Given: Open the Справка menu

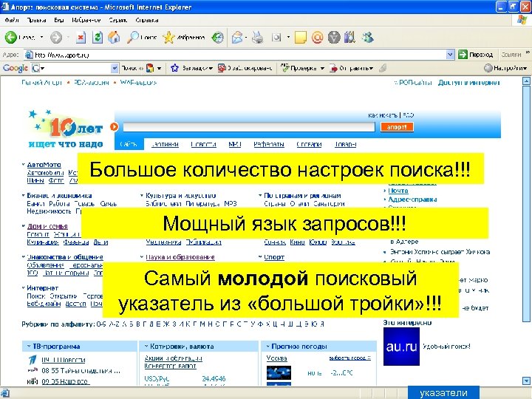Looking at the screenshot, I should (147, 20).
